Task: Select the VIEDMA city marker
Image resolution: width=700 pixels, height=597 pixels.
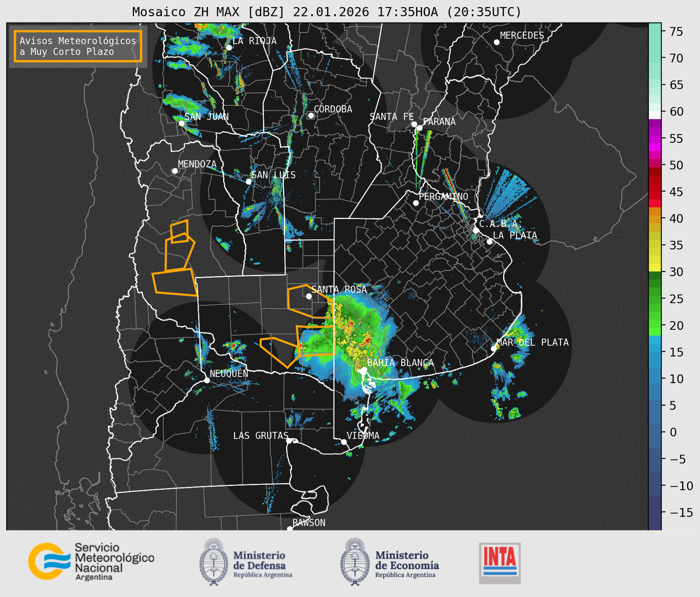Action: point(344,442)
